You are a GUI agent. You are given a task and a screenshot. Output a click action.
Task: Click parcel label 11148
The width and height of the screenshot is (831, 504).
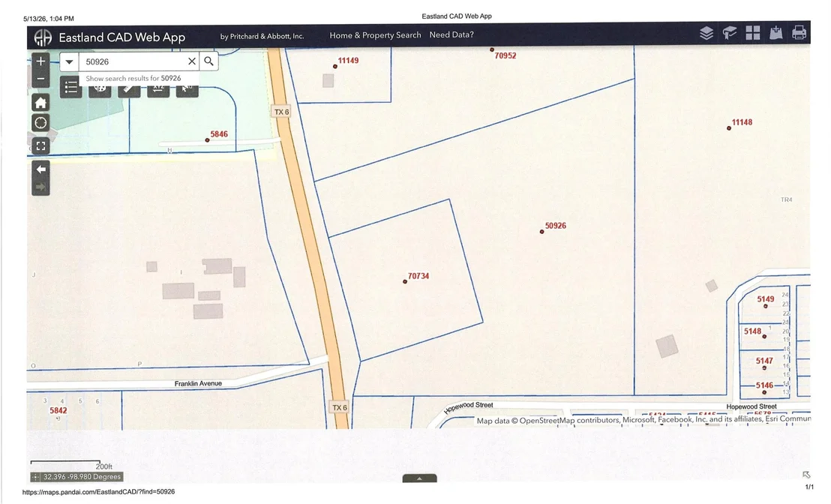(742, 122)
